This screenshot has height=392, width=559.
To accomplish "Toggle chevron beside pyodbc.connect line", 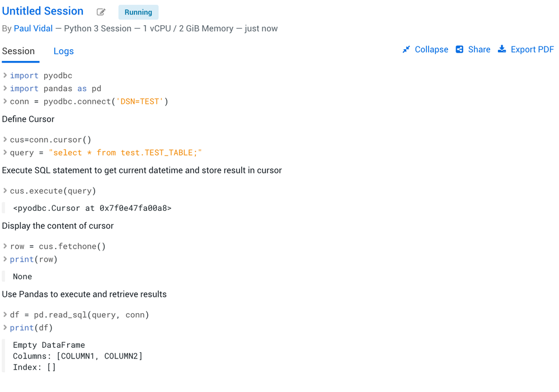I will click(x=5, y=101).
